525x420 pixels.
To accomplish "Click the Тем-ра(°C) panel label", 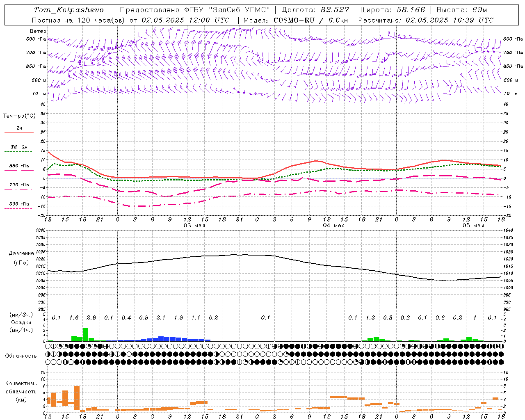I will 19,116.
